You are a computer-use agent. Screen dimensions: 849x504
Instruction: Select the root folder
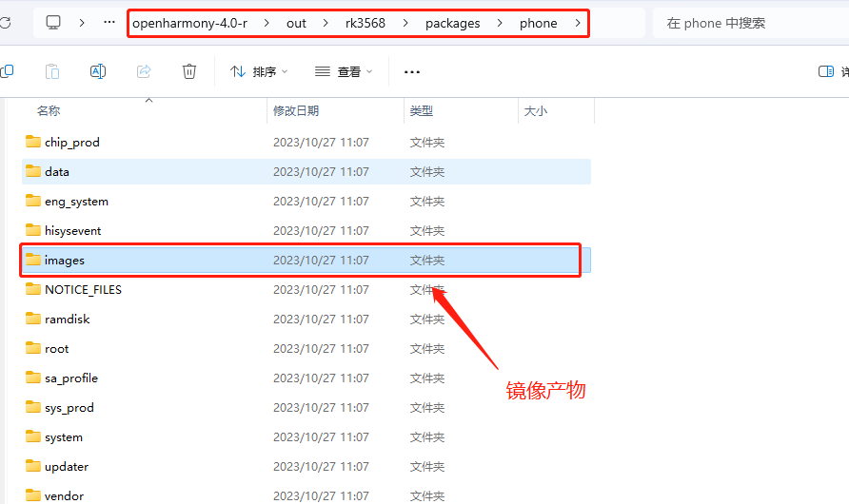click(306, 349)
